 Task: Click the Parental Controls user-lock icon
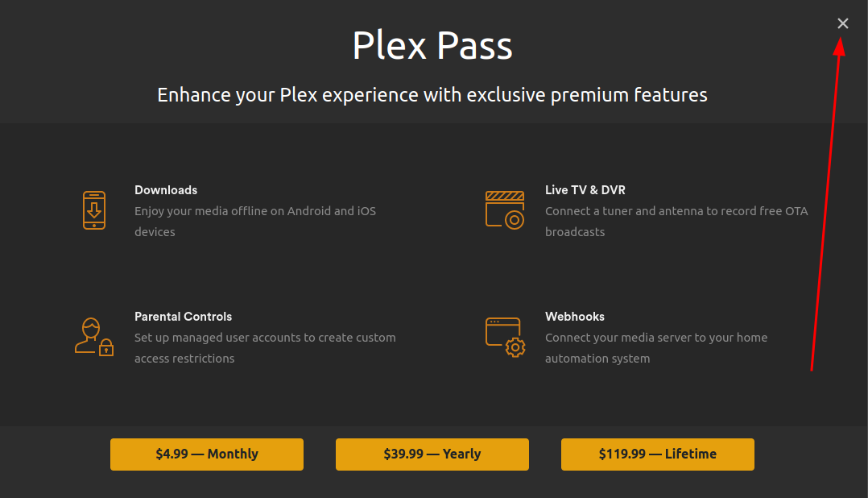tap(94, 336)
